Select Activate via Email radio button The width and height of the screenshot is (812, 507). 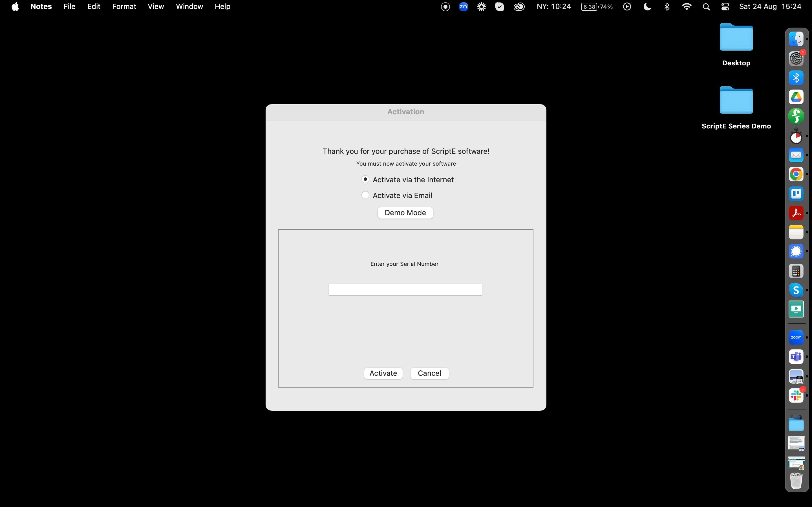(365, 195)
